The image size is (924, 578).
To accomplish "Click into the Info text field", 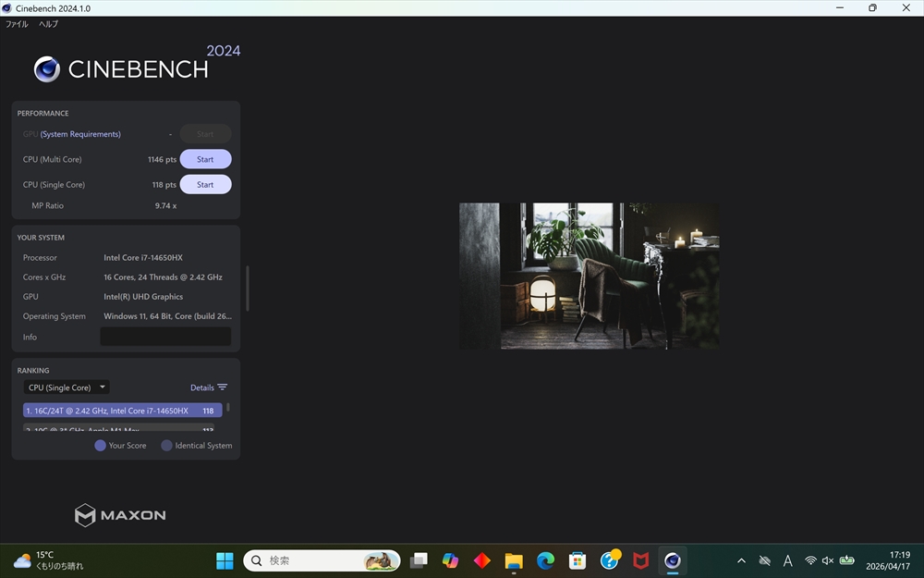I will [x=165, y=337].
